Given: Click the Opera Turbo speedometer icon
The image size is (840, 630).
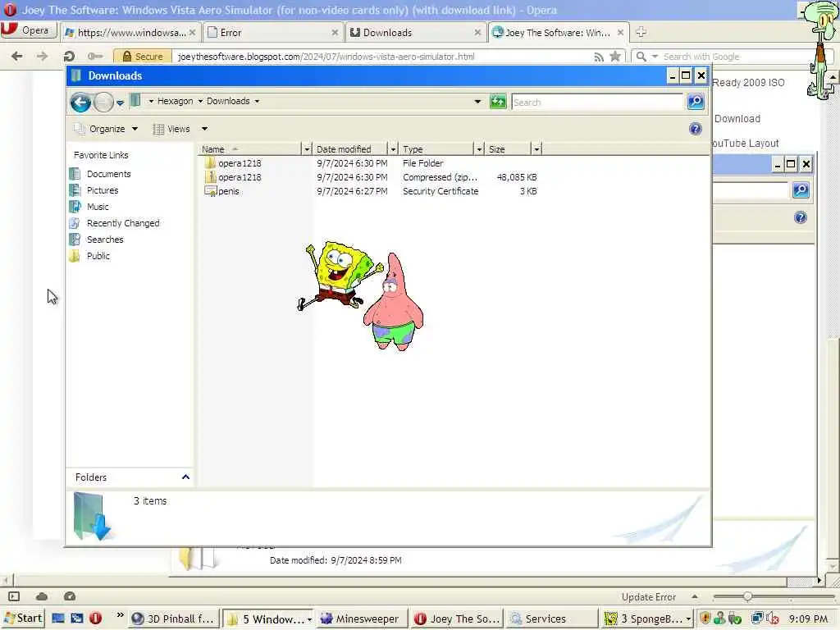Looking at the screenshot, I should point(70,596).
